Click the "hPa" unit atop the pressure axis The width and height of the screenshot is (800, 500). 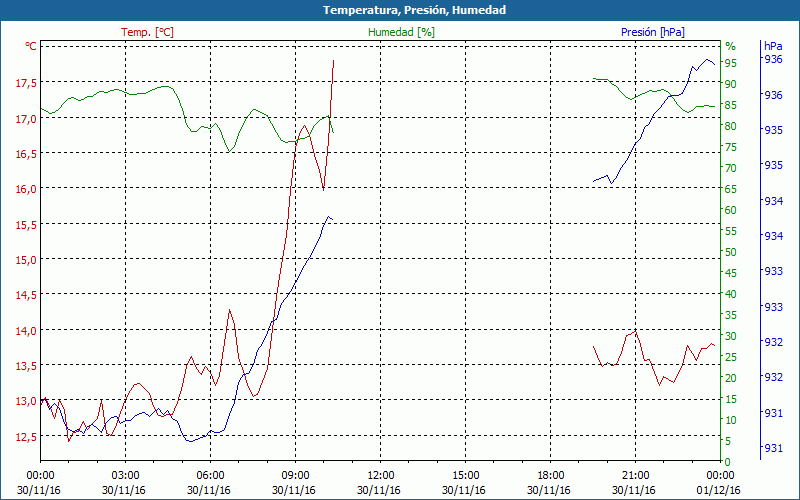[x=773, y=46]
